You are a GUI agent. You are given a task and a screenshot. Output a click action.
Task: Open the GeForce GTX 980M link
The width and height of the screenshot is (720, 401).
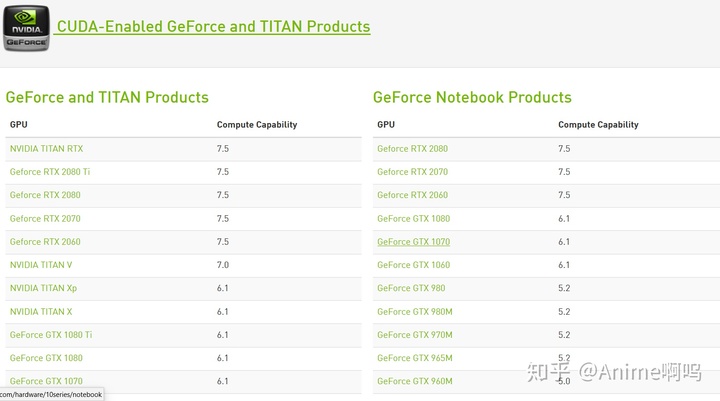[x=415, y=312]
